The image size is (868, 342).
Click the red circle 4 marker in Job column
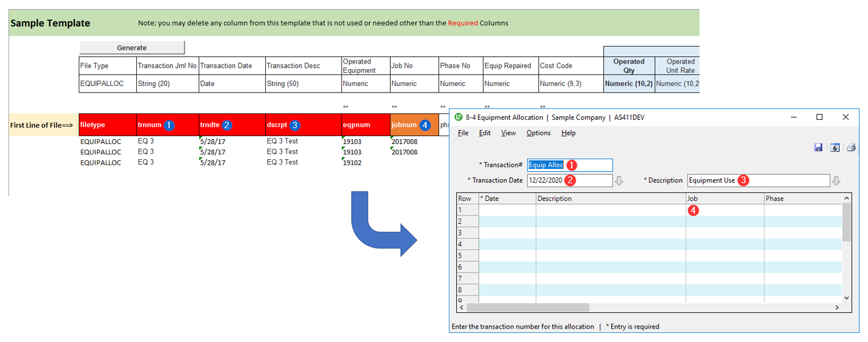[x=694, y=211]
